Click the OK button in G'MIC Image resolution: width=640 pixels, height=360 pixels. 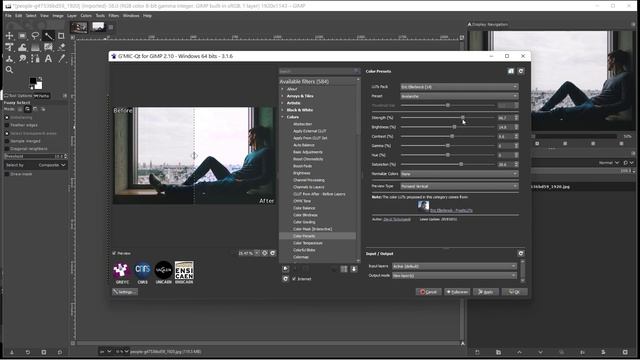[x=515, y=292]
